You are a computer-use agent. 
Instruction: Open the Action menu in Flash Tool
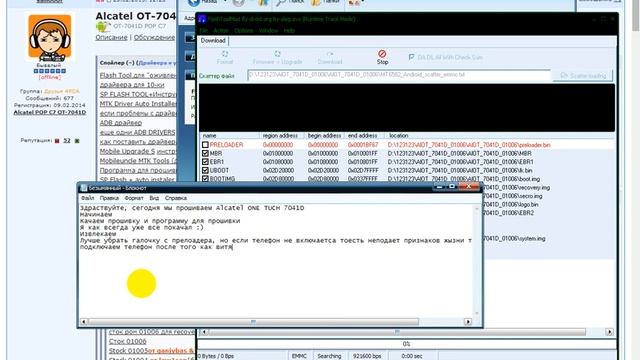coord(221,31)
